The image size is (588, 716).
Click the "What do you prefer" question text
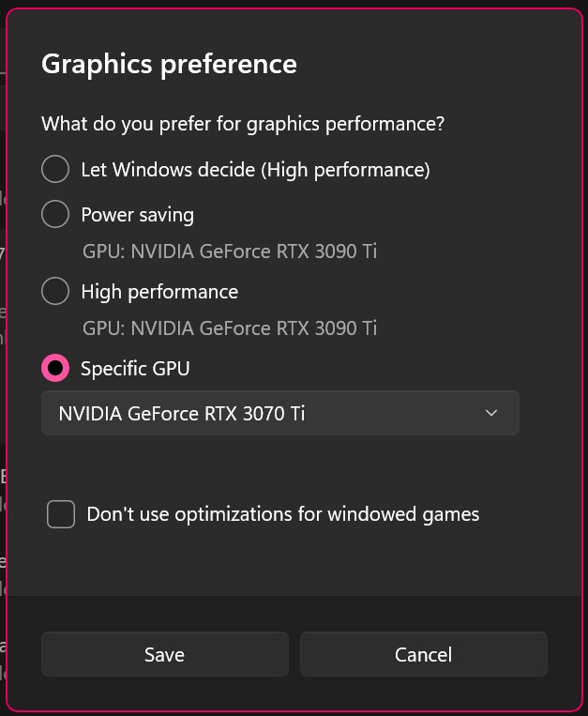coord(243,123)
